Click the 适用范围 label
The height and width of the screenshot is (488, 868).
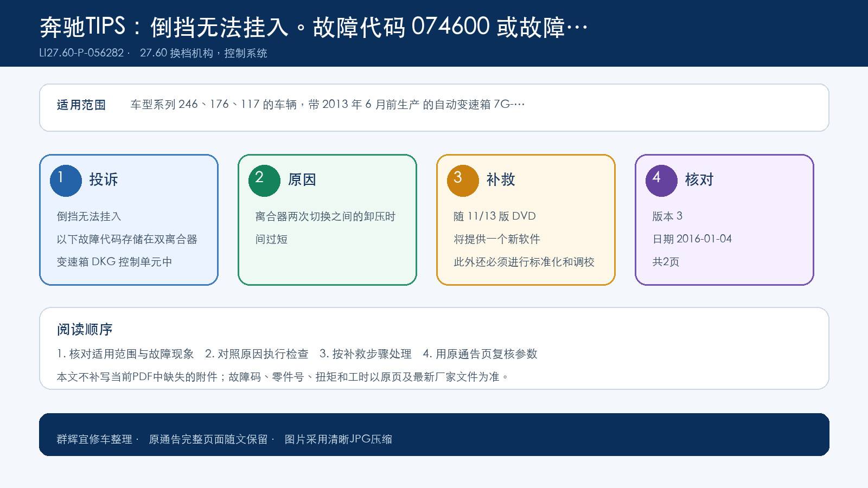click(81, 105)
